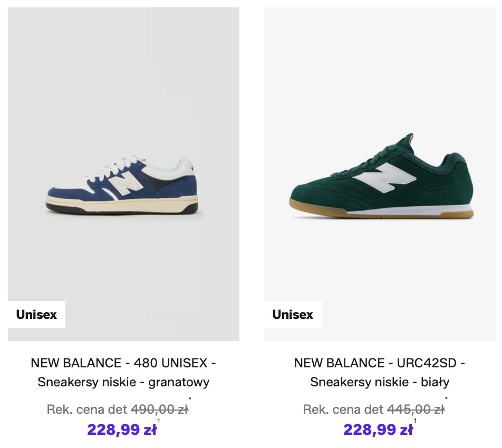Click footnote marker 1 by the 480 Unisex price
Viewport: 502px width, 448px height.
[159, 421]
